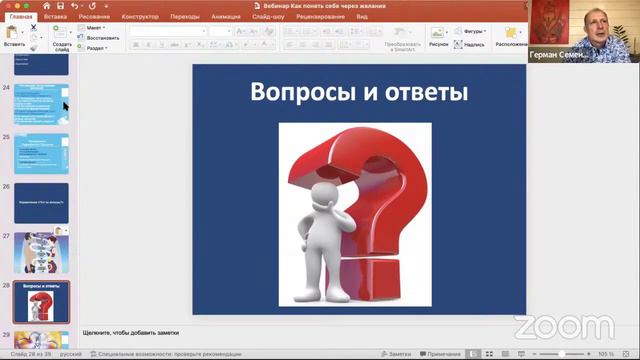
Task: Expand the Вставить paste options arrow
Action: pyautogui.click(x=22, y=32)
